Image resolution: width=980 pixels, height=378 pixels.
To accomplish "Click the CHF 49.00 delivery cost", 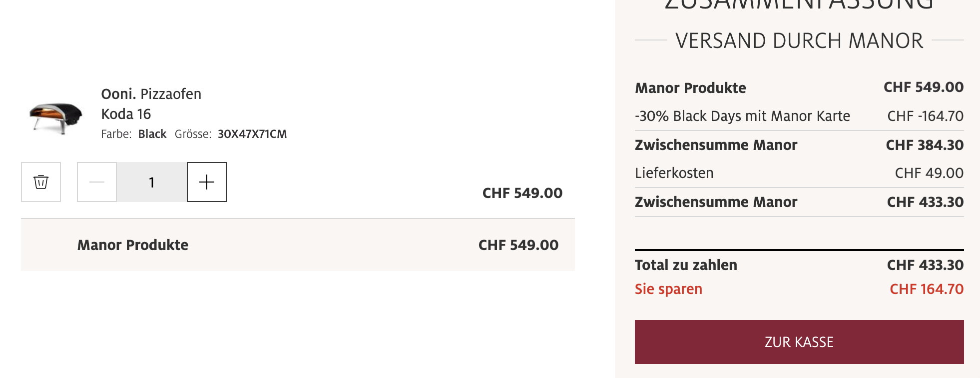I will [929, 173].
